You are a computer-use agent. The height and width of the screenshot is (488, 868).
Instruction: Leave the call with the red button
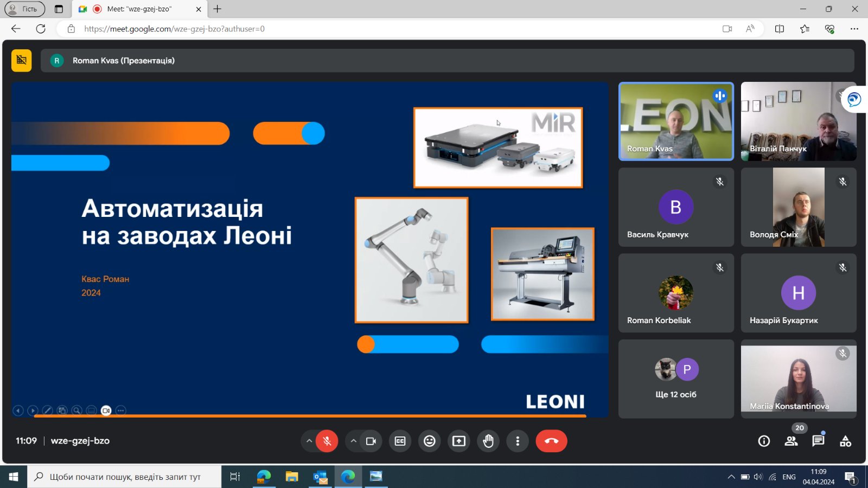tap(551, 441)
